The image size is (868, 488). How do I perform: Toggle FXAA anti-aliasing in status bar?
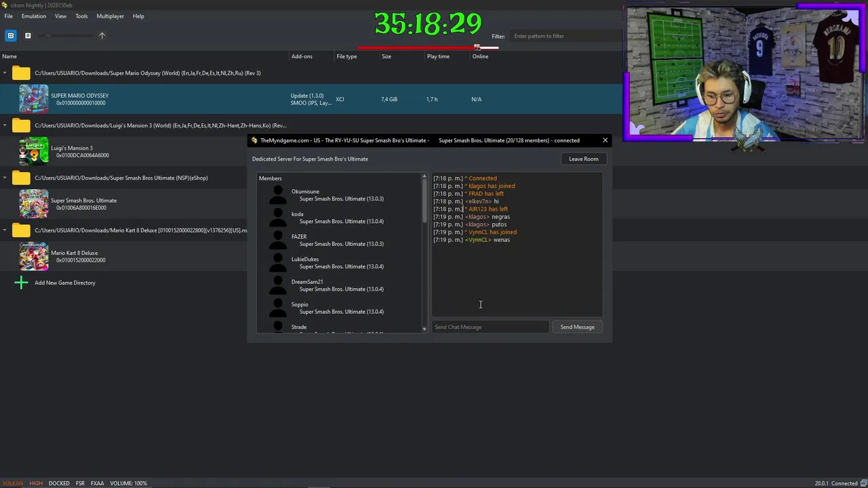click(97, 483)
